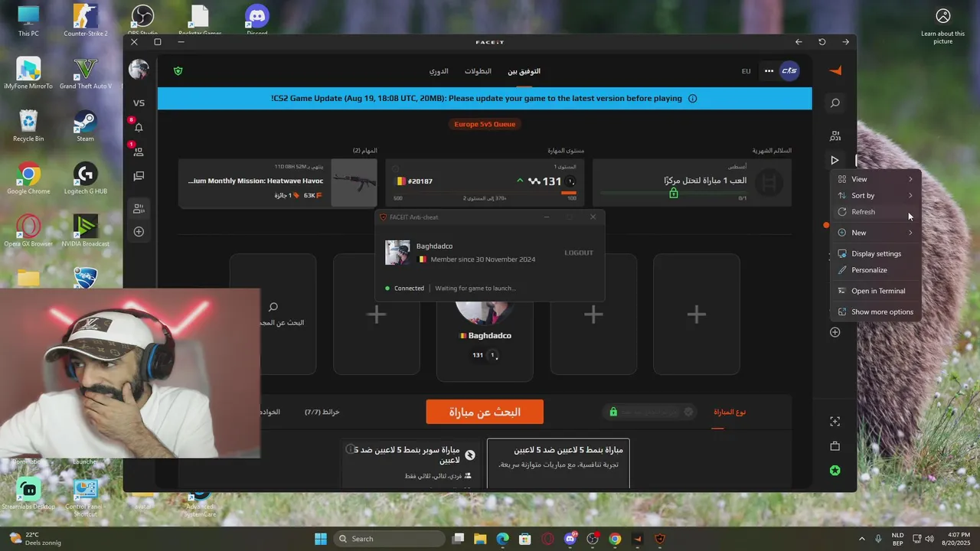980x551 pixels.
Task: Expand the View submenu arrow
Action: point(910,179)
